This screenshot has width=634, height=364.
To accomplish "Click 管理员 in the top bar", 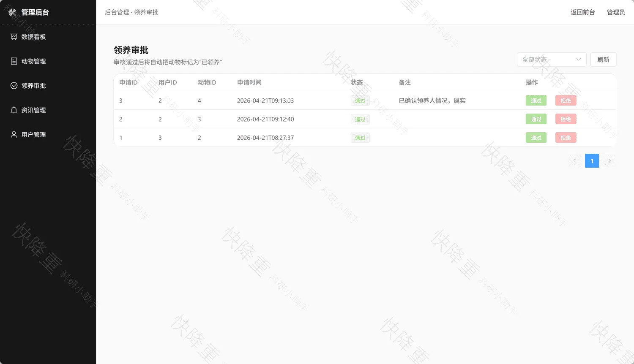I will [616, 12].
